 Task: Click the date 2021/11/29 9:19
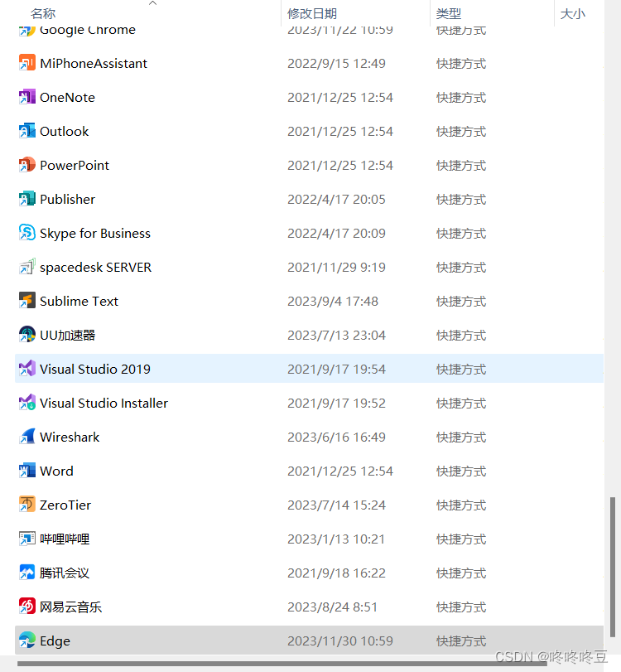click(336, 267)
